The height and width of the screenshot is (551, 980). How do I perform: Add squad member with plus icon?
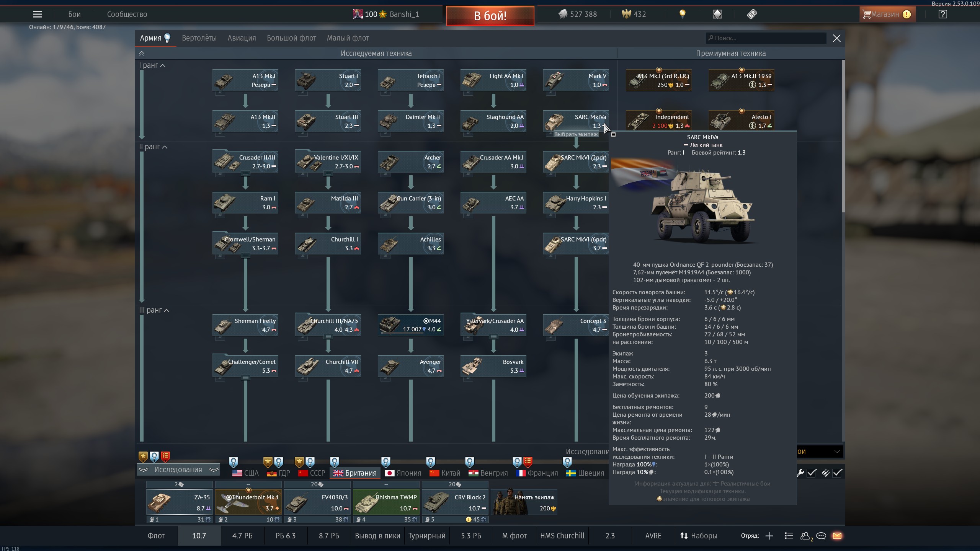769,536
